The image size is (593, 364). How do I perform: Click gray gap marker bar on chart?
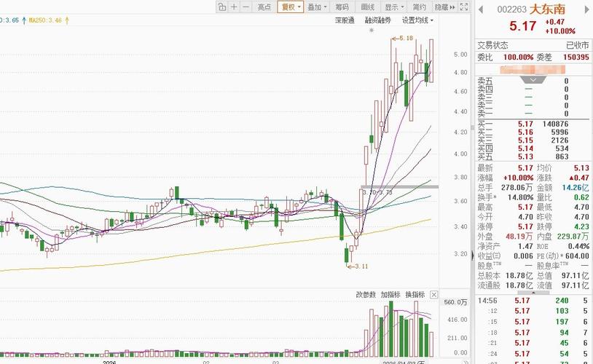pyautogui.click(x=400, y=186)
